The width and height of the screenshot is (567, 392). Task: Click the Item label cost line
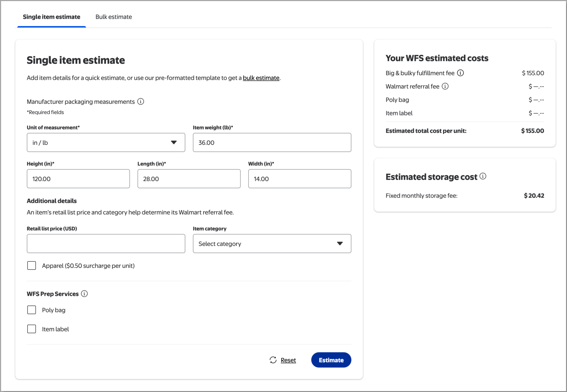[x=465, y=113]
